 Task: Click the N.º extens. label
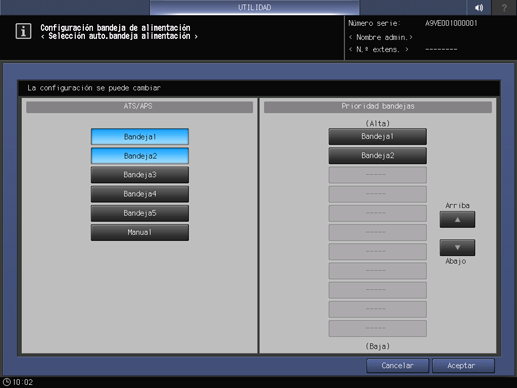[x=379, y=50]
